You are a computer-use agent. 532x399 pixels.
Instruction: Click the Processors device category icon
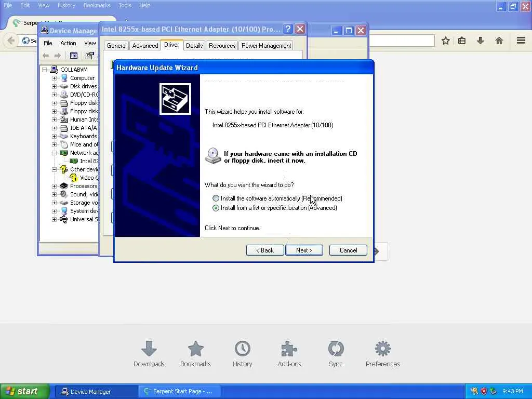click(64, 186)
